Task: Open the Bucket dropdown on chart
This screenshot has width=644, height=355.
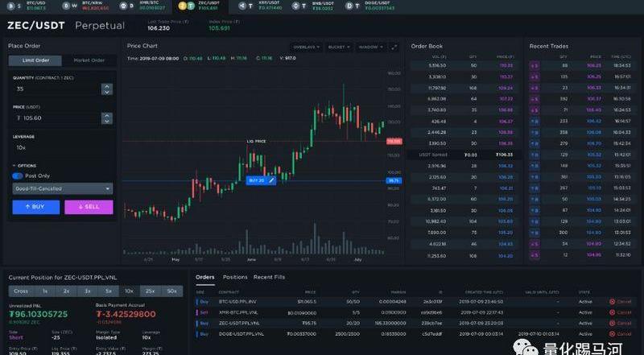Action: 337,47
